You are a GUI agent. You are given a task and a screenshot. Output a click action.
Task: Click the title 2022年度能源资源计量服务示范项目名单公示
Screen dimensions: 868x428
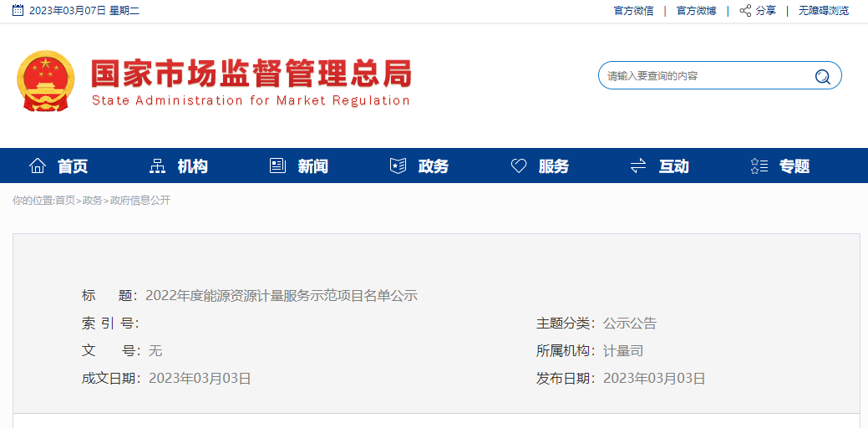(x=282, y=296)
